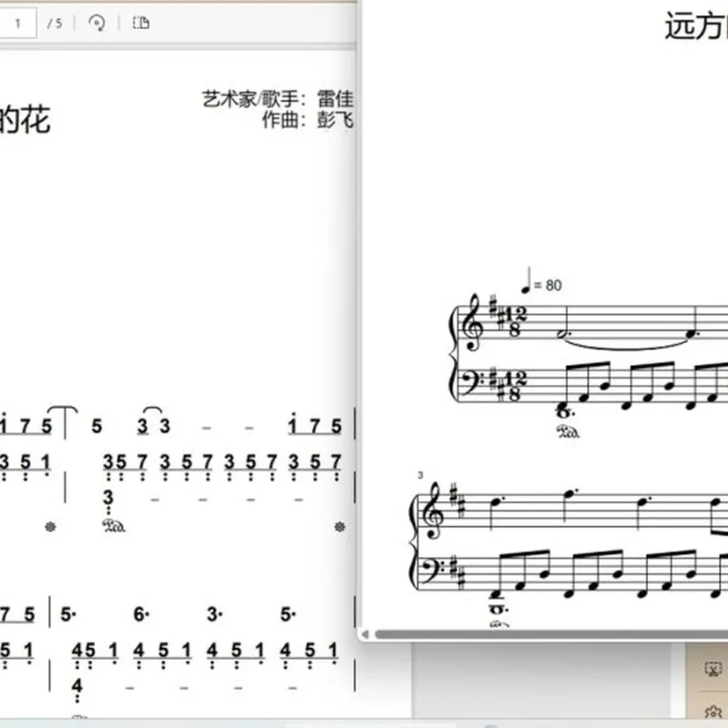The width and height of the screenshot is (728, 728).
Task: Click the current page number field
Action: [17, 23]
